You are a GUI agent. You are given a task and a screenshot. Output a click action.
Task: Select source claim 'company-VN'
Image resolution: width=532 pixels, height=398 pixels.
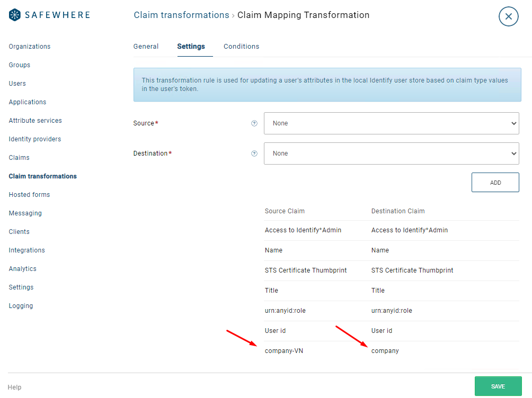[x=284, y=351]
